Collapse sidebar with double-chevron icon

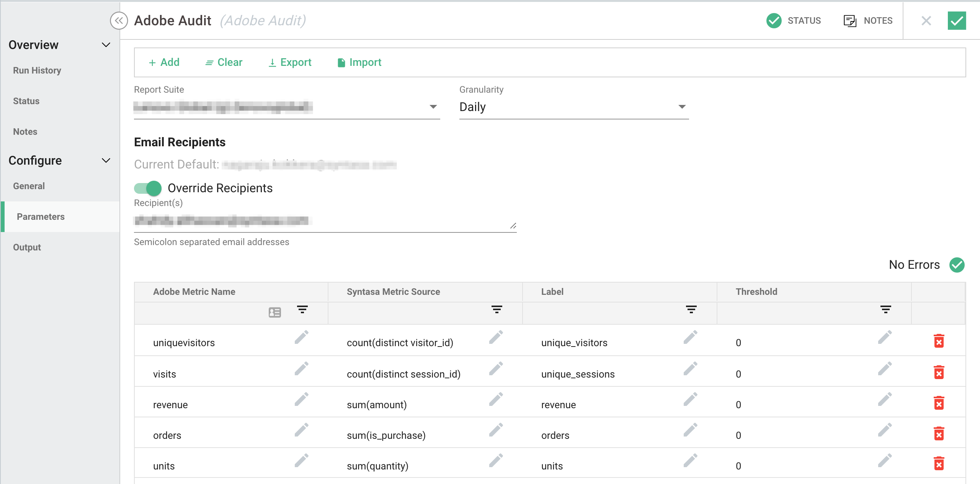(119, 21)
